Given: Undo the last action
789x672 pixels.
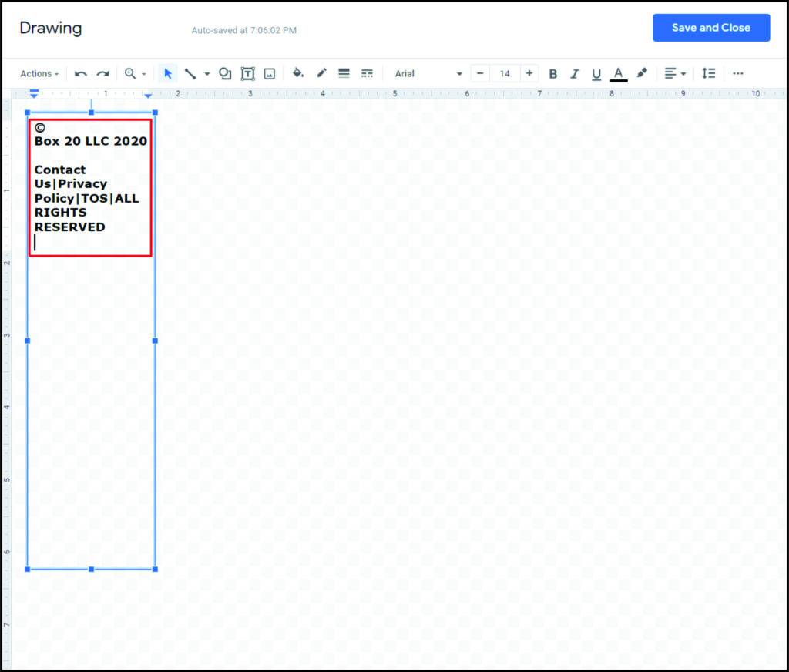Looking at the screenshot, I should (x=81, y=73).
